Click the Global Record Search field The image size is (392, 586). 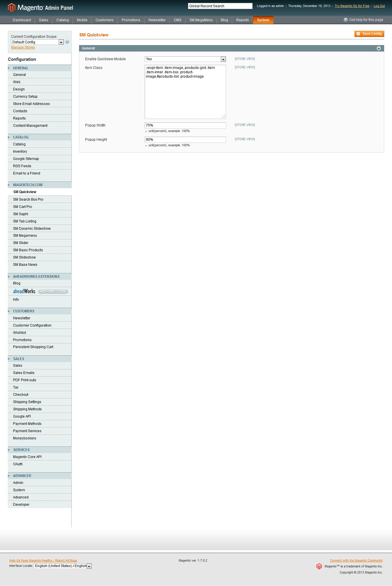[220, 6]
